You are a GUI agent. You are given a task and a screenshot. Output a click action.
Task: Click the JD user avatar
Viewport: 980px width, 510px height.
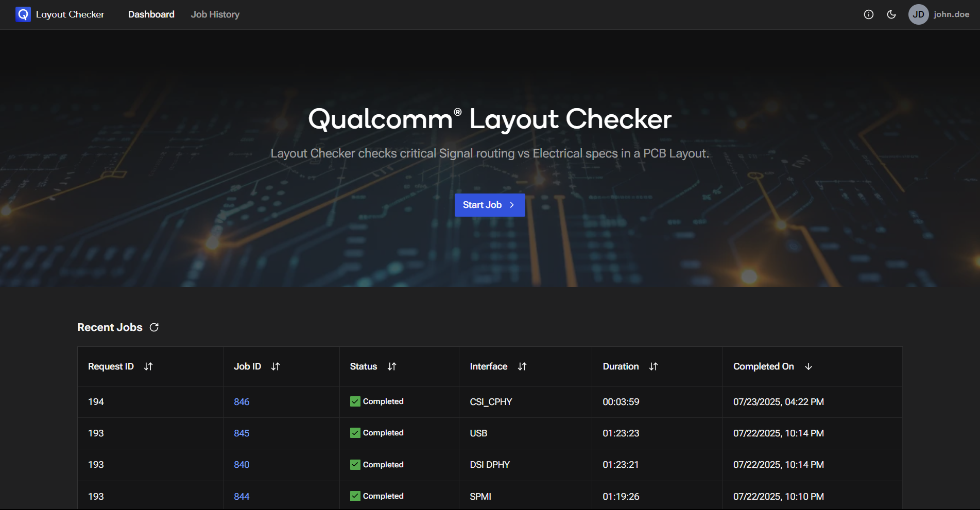tap(918, 14)
